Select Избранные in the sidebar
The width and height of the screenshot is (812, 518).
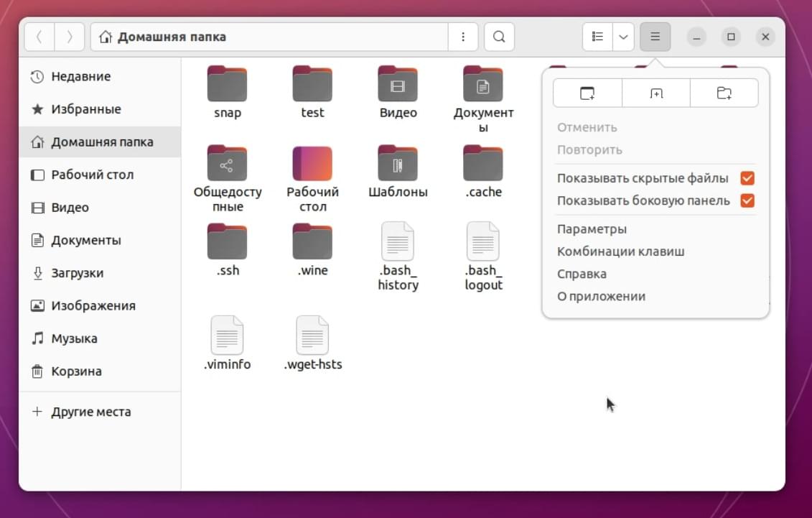pyautogui.click(x=100, y=109)
